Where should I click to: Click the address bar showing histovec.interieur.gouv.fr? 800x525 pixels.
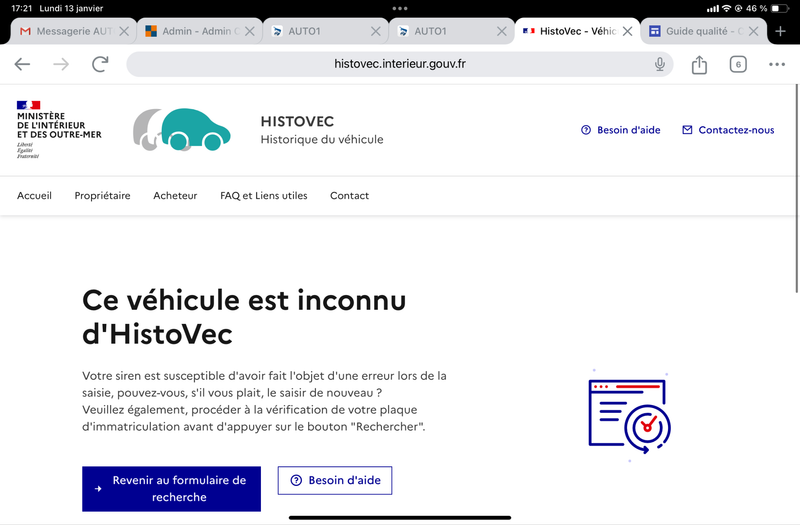coord(399,64)
